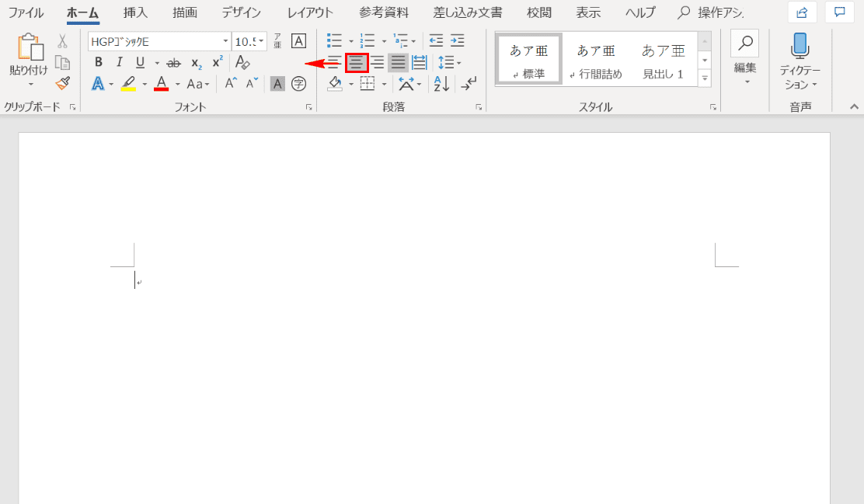
Task: Click distributed alignment icon
Action: tap(420, 63)
